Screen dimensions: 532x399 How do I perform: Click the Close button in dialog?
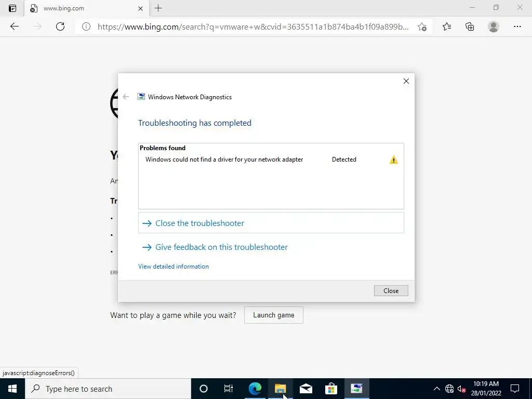[391, 291]
